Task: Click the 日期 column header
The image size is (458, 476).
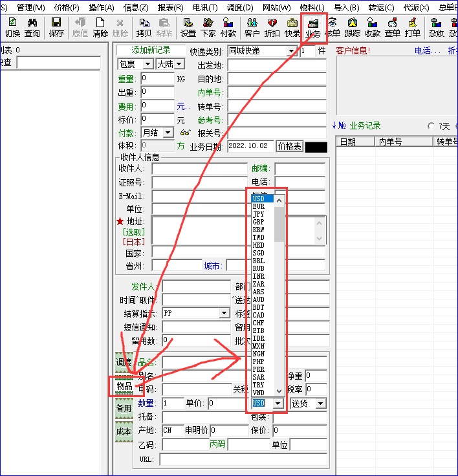Action: click(x=355, y=142)
